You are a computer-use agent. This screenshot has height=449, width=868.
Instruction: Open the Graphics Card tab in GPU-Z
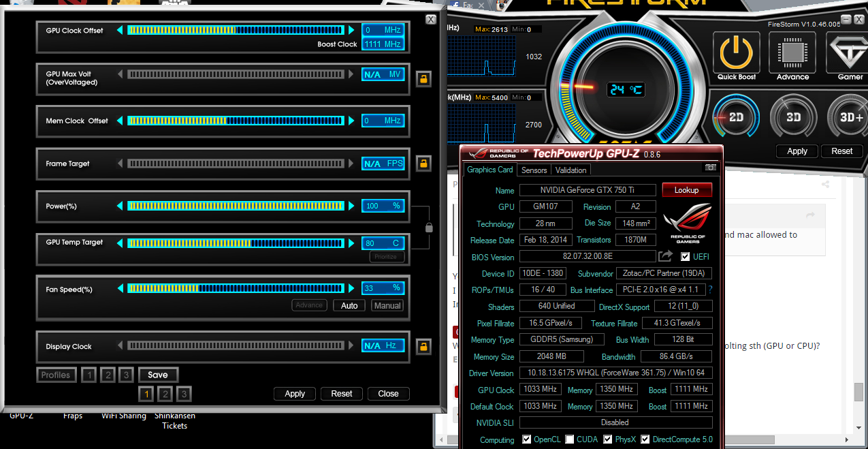[490, 170]
